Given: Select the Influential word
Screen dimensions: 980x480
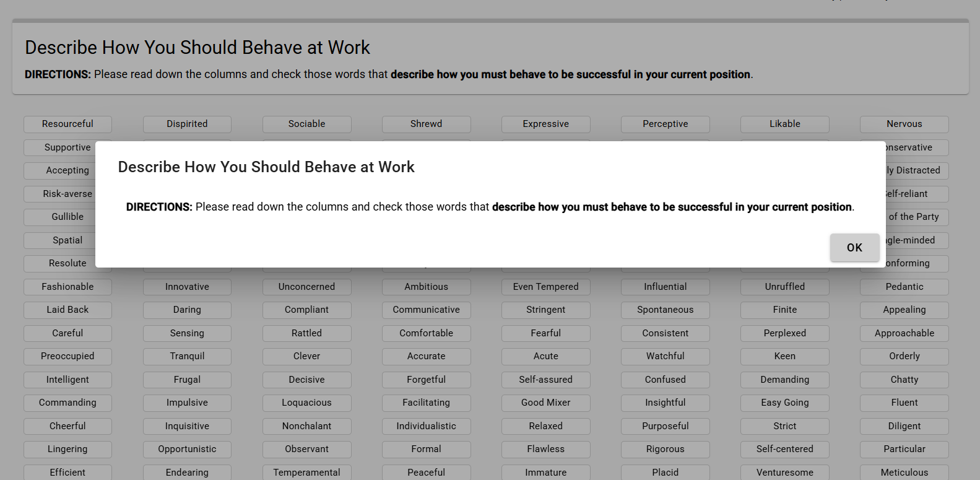Looking at the screenshot, I should (665, 287).
